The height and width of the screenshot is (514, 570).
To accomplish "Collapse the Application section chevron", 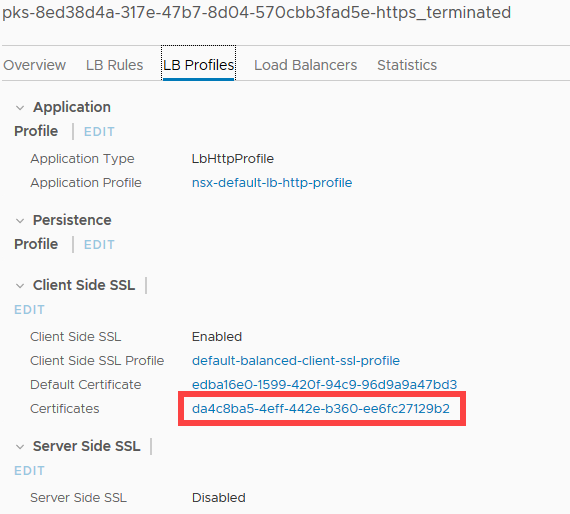I will point(20,108).
